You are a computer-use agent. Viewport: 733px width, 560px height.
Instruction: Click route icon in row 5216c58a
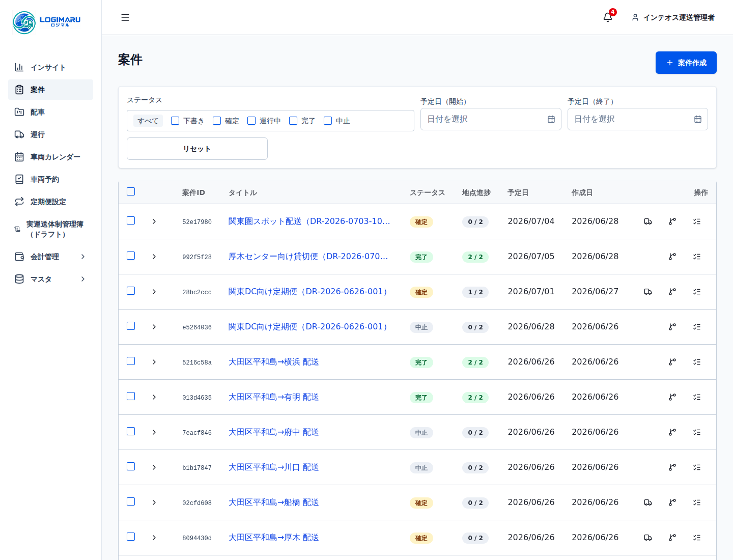pyautogui.click(x=672, y=362)
